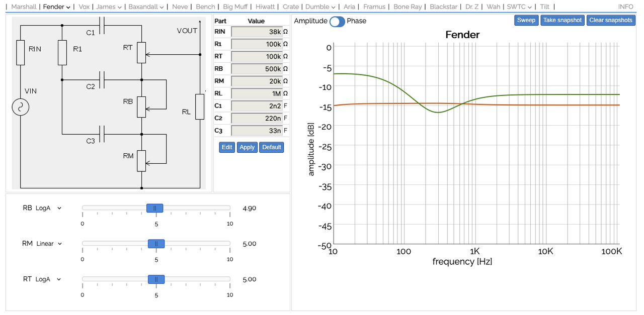
Task: Click the RT potentiometer symbol in schematic
Action: click(x=142, y=52)
